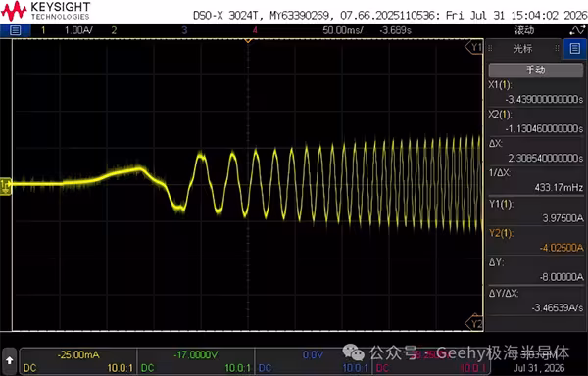Open the main menu icon at top-left
The width and height of the screenshot is (588, 376).
click(x=15, y=30)
